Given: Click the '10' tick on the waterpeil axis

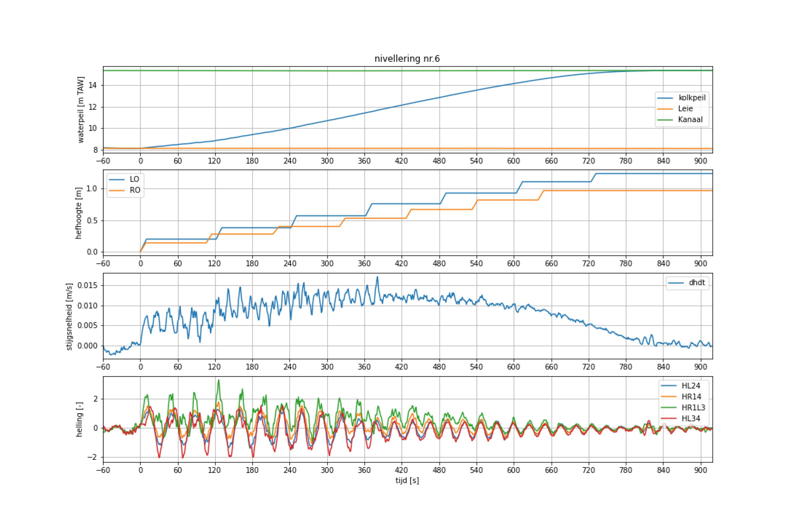Looking at the screenshot, I should pyautogui.click(x=93, y=128).
